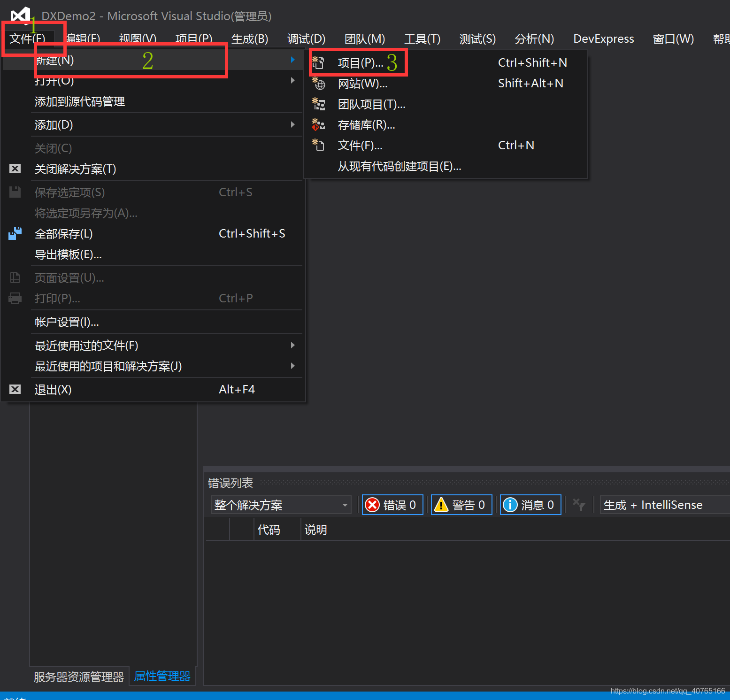
Task: Toggle the 消息 0 messages filter
Action: click(x=530, y=505)
